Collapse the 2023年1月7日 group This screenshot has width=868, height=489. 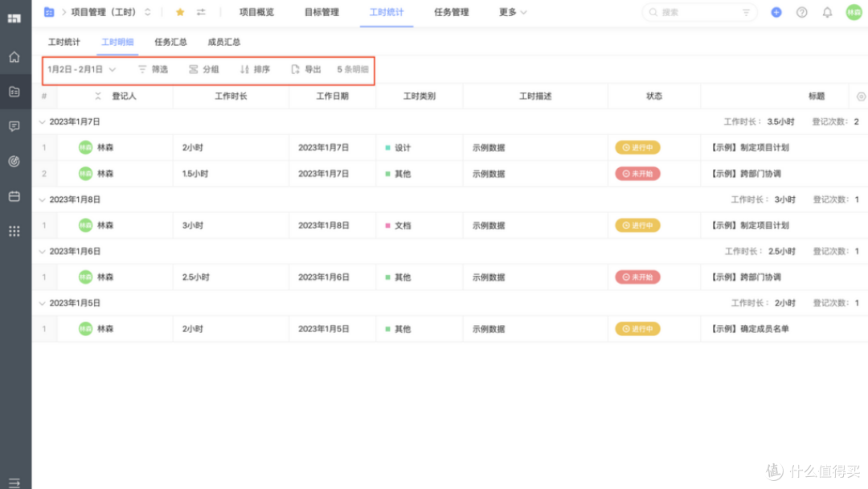[42, 121]
